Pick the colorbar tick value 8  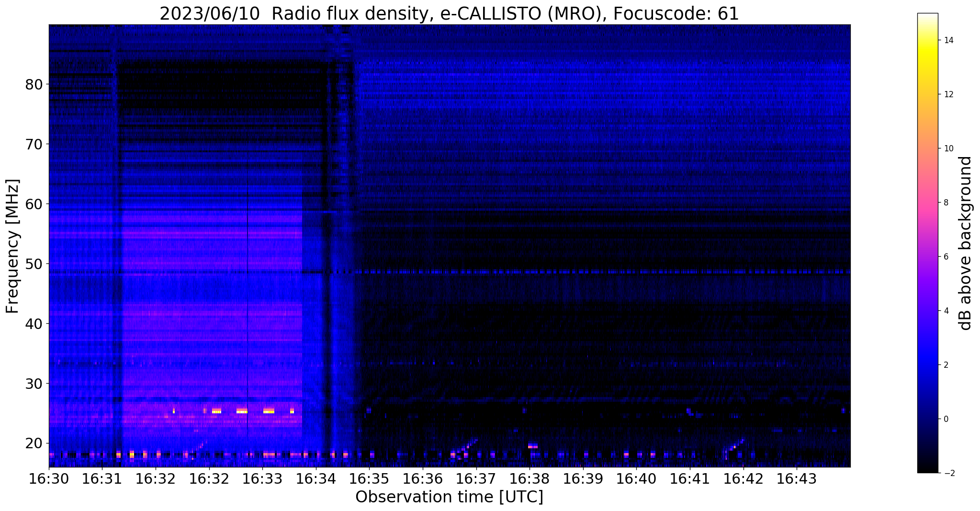click(946, 203)
